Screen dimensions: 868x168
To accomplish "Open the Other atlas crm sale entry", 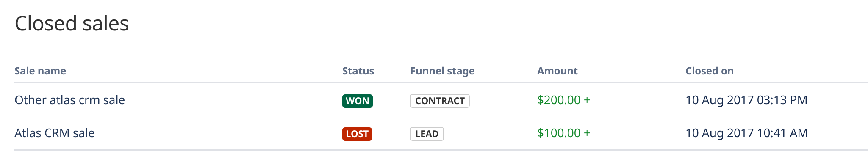I will click(x=69, y=100).
